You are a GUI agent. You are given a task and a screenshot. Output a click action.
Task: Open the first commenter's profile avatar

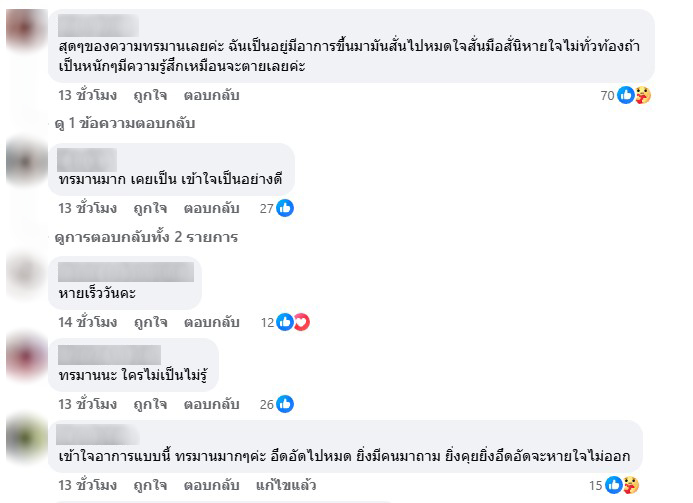click(x=27, y=29)
